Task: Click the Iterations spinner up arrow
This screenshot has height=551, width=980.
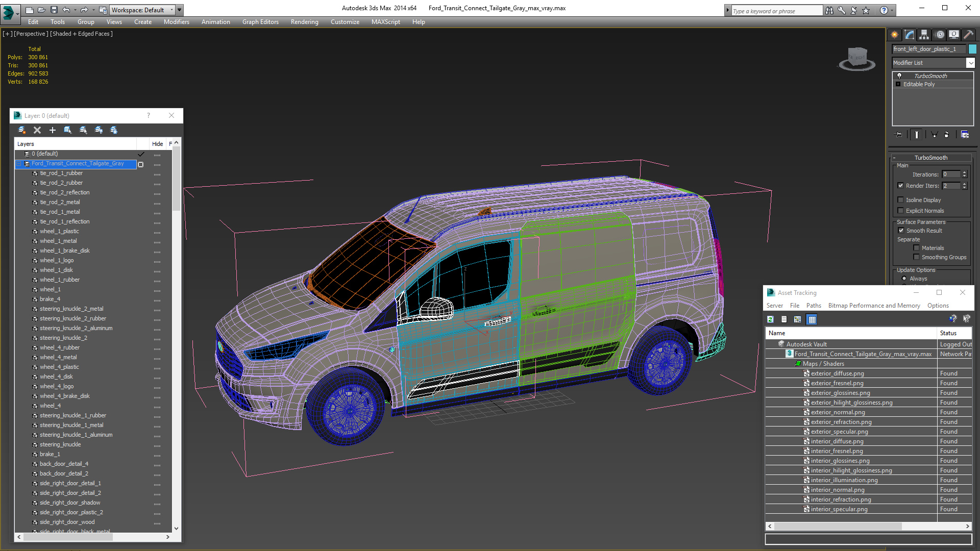Action: pos(964,172)
